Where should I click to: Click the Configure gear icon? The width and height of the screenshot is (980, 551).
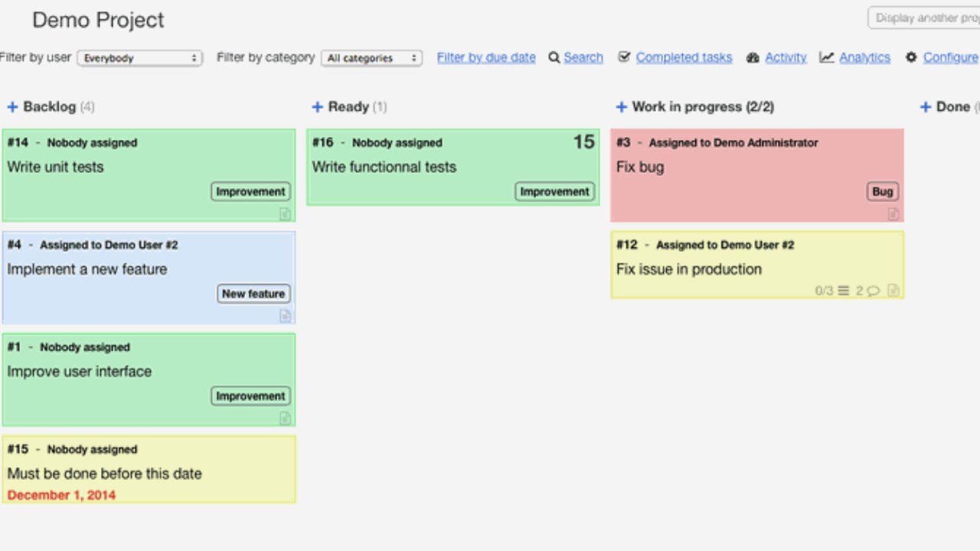(x=911, y=57)
